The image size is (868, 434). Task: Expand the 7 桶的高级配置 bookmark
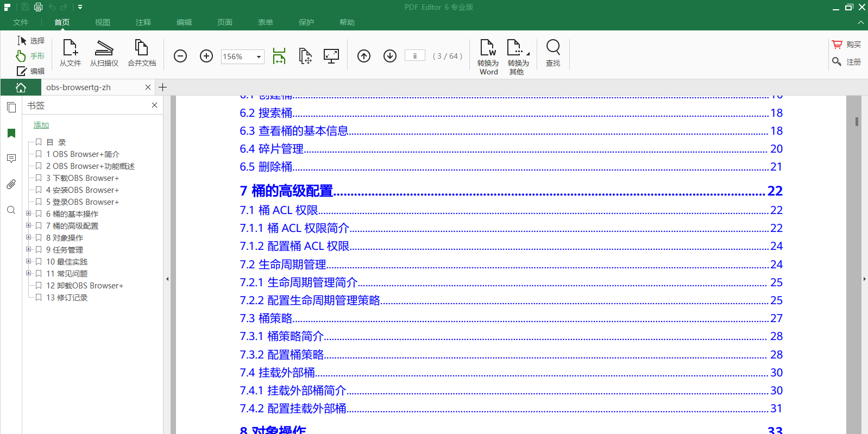coord(28,225)
